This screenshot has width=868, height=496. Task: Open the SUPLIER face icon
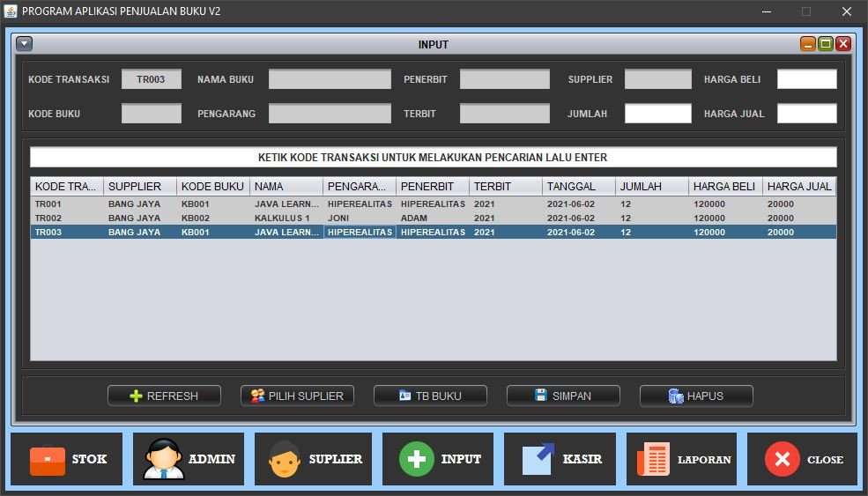tap(285, 459)
